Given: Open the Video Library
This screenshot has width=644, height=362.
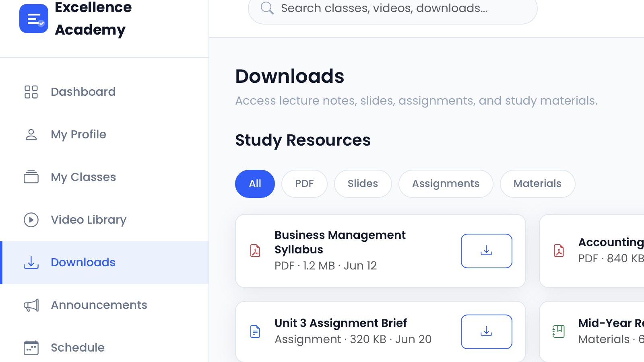Looking at the screenshot, I should (x=104, y=220).
